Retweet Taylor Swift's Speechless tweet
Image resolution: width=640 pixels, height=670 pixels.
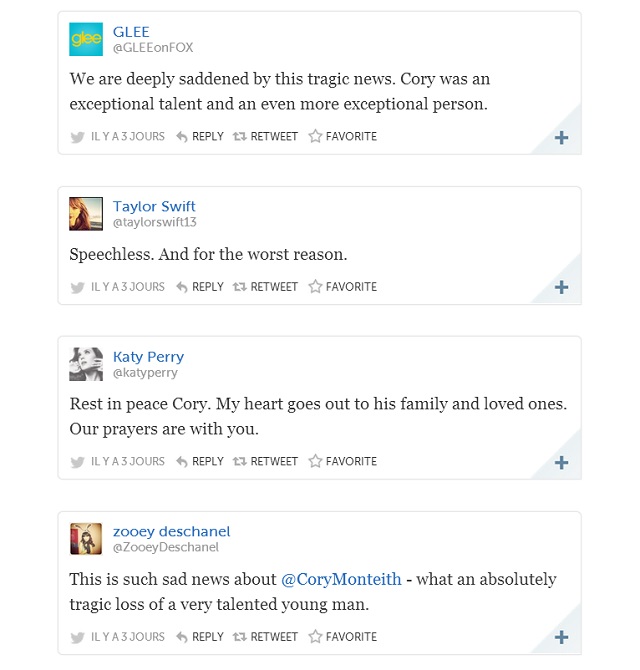point(265,287)
